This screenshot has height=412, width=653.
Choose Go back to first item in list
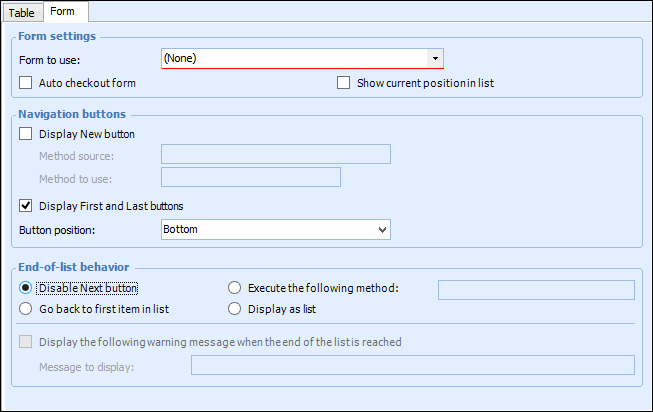(x=27, y=309)
